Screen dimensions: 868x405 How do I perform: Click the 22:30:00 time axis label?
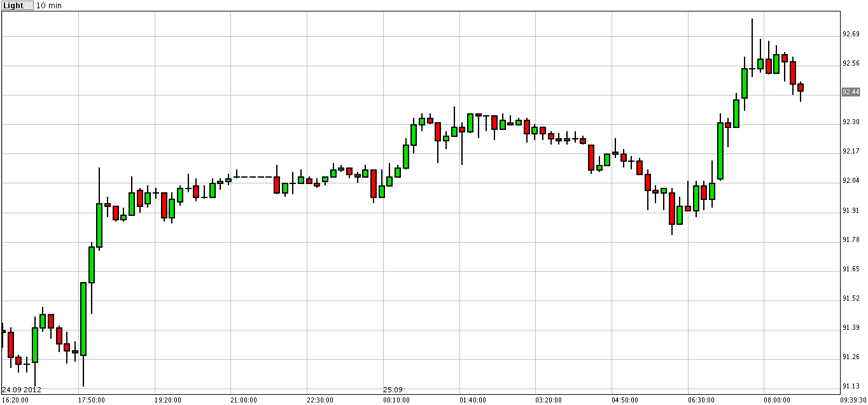[x=320, y=400]
